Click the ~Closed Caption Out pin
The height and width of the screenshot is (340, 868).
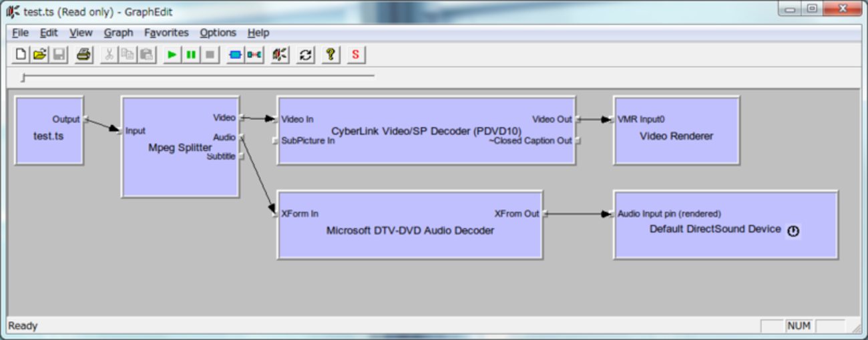coord(578,141)
